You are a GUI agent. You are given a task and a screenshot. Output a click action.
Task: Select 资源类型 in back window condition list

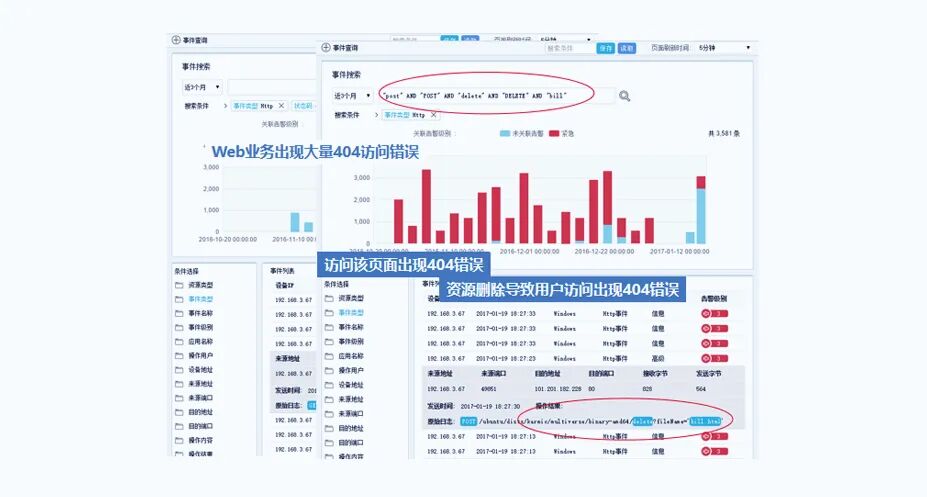[200, 285]
